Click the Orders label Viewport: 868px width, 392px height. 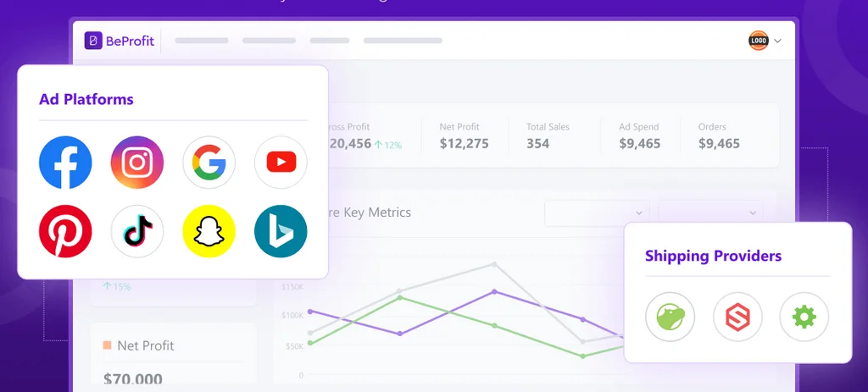[x=712, y=127]
